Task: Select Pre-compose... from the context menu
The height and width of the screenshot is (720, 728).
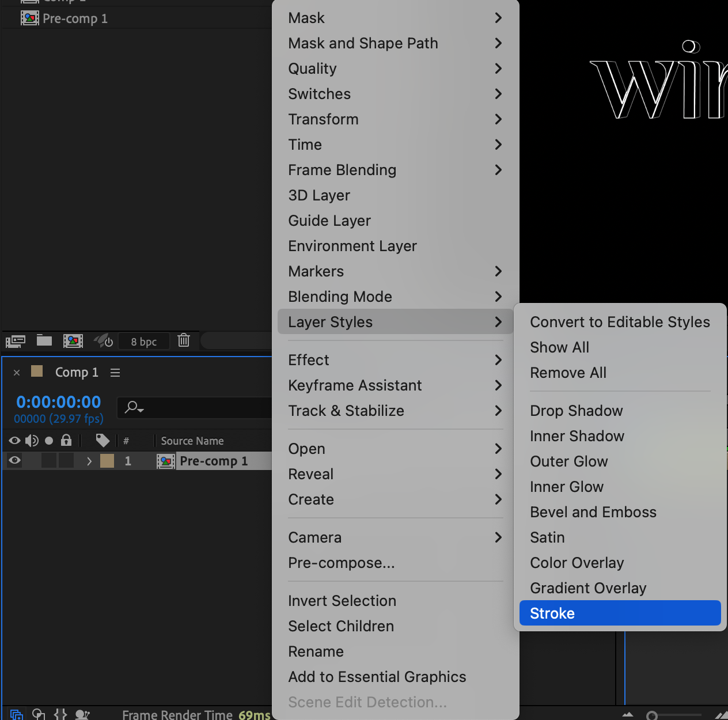Action: pos(342,563)
